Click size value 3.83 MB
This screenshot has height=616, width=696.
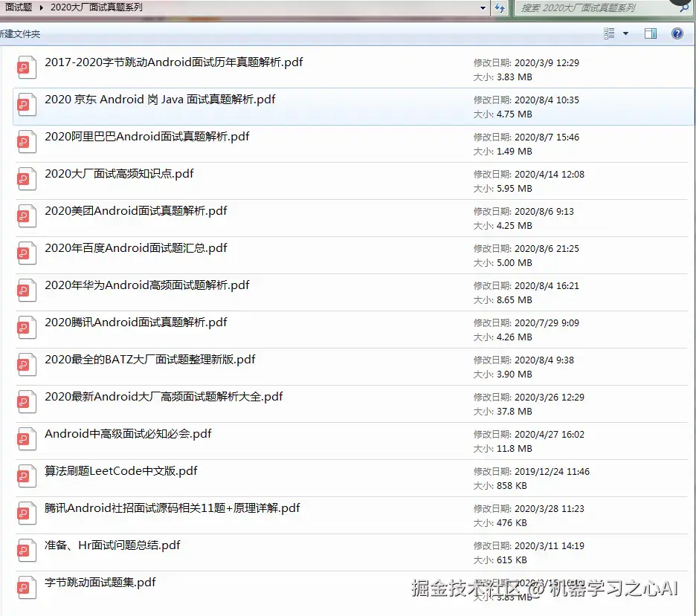(x=514, y=77)
